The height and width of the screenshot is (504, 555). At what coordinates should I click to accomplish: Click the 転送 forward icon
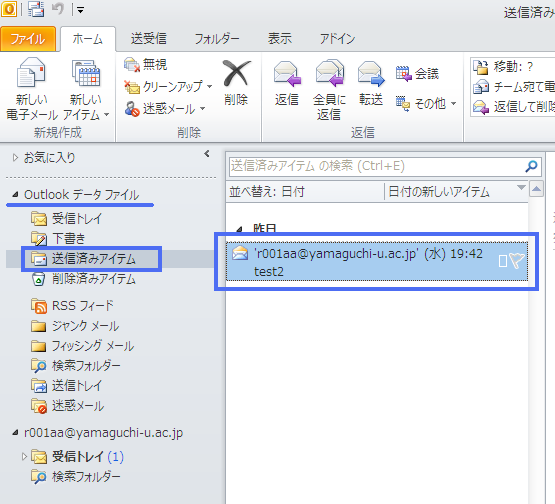(x=371, y=84)
